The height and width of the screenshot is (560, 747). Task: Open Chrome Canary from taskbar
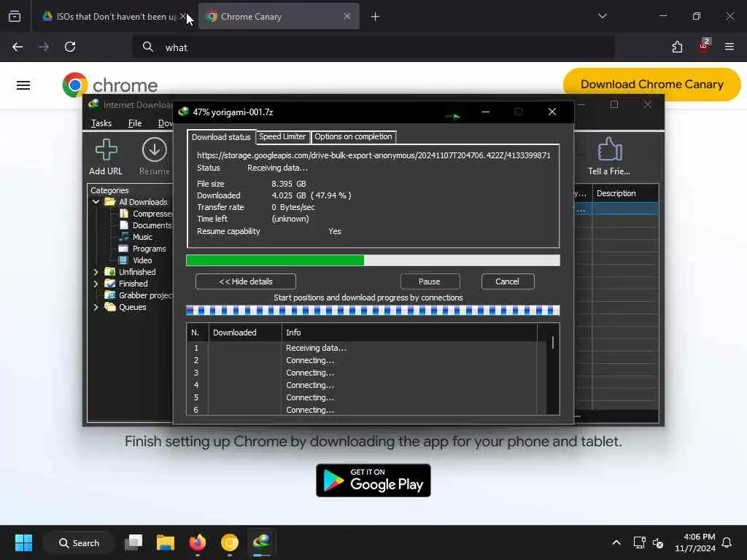230,542
